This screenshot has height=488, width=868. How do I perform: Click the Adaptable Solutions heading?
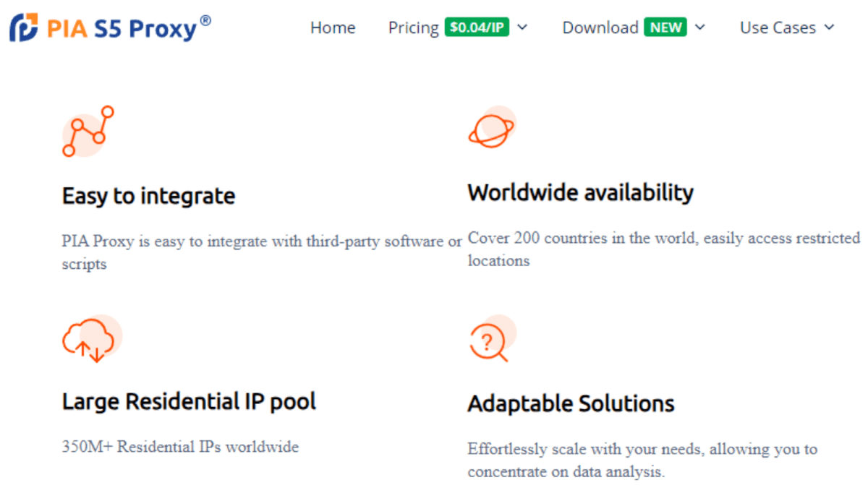point(571,403)
